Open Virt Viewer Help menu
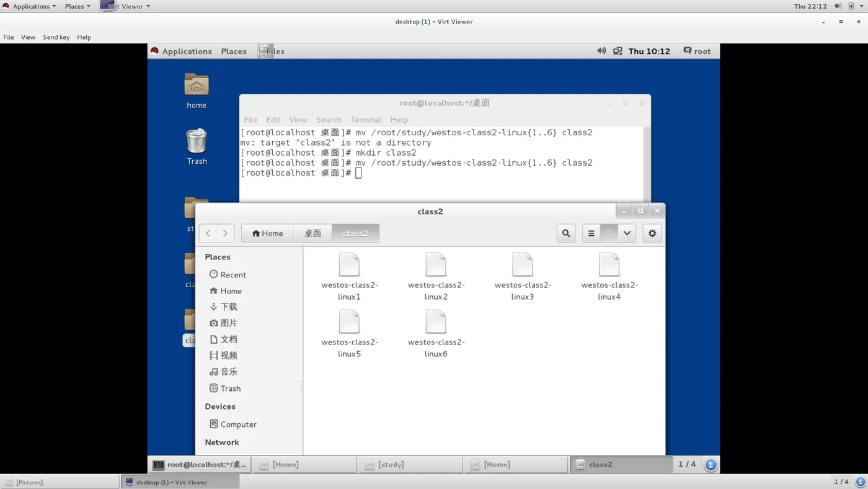Screen dimensions: 868x489 [x=84, y=37]
